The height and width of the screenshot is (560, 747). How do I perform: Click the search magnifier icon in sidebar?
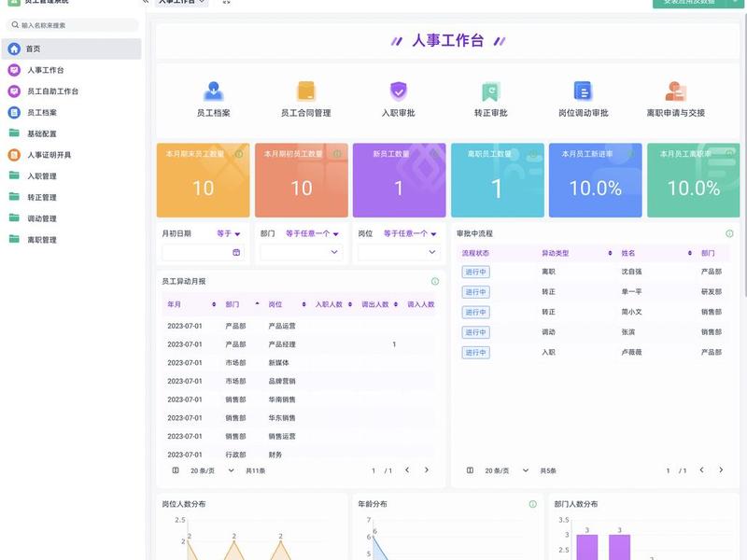click(x=15, y=25)
